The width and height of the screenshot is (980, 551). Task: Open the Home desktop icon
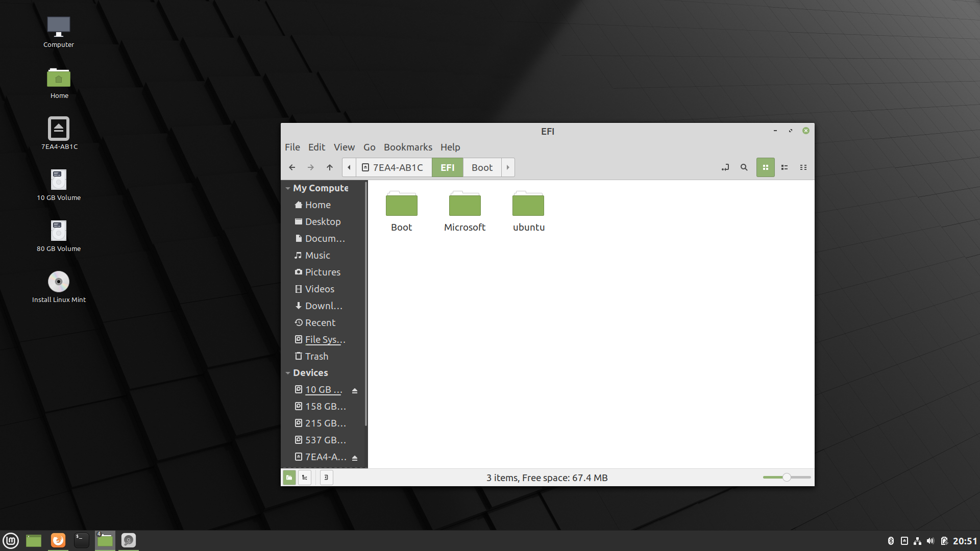[59, 83]
